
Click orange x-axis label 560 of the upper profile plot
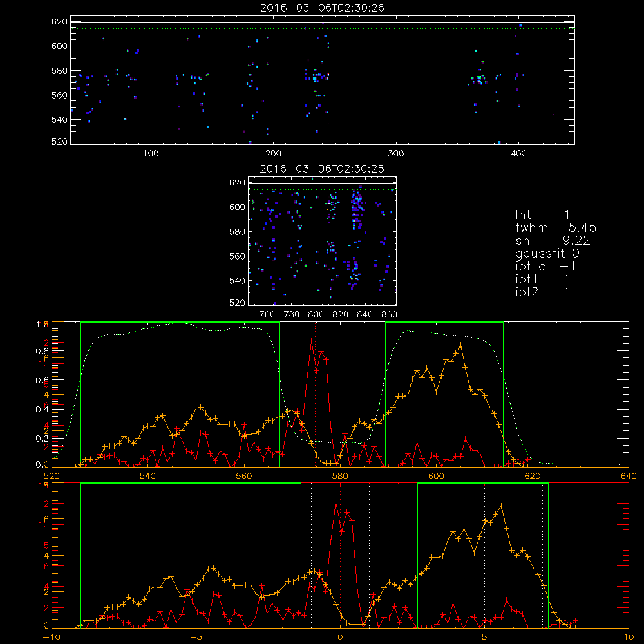(244, 477)
